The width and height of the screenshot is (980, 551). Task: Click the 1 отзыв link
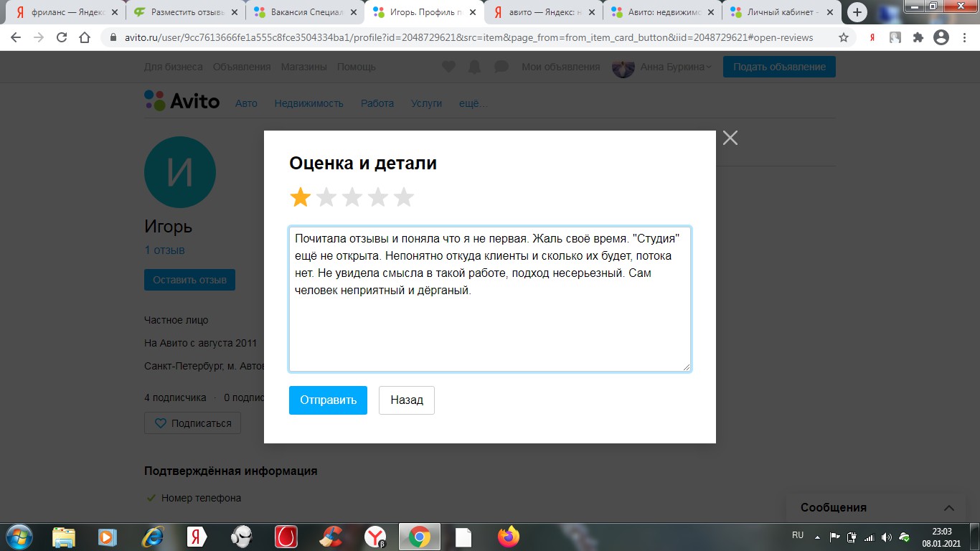click(x=164, y=250)
